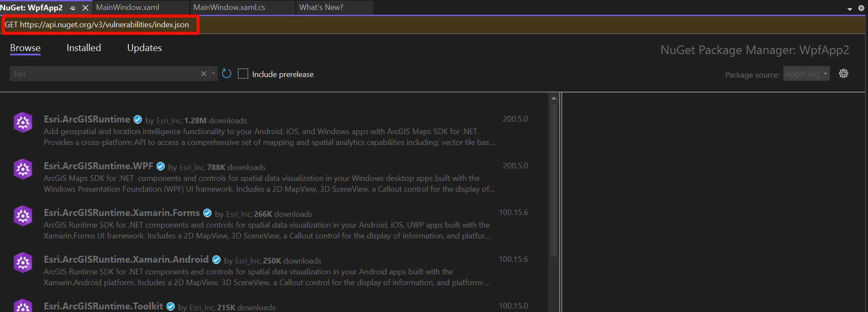Click the Esri.ArcGISRuntime description text

tap(269, 137)
